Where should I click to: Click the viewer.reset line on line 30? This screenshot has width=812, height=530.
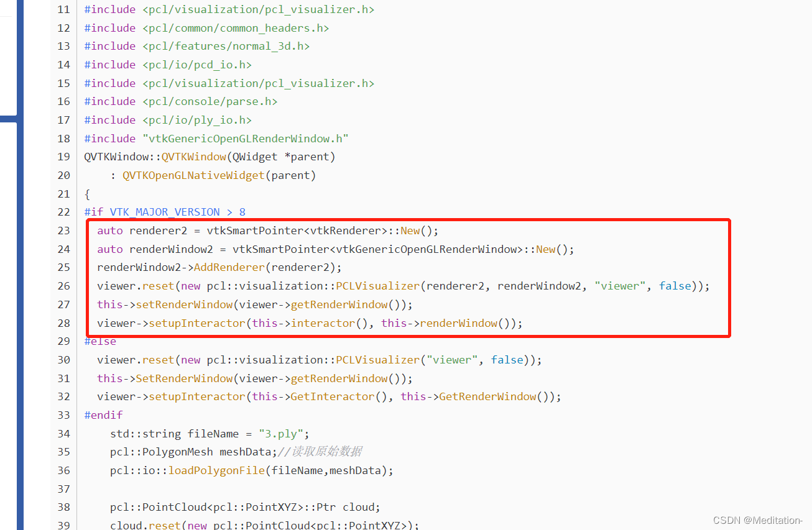pyautogui.click(x=320, y=360)
